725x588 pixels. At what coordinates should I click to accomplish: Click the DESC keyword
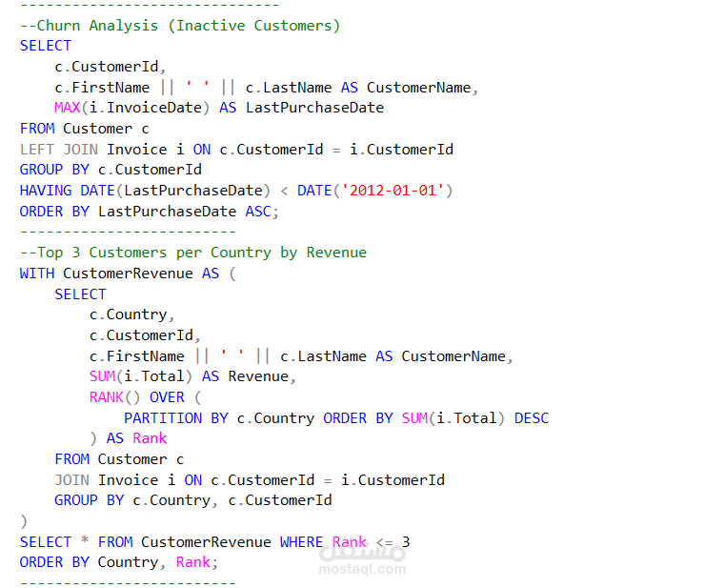tap(532, 418)
